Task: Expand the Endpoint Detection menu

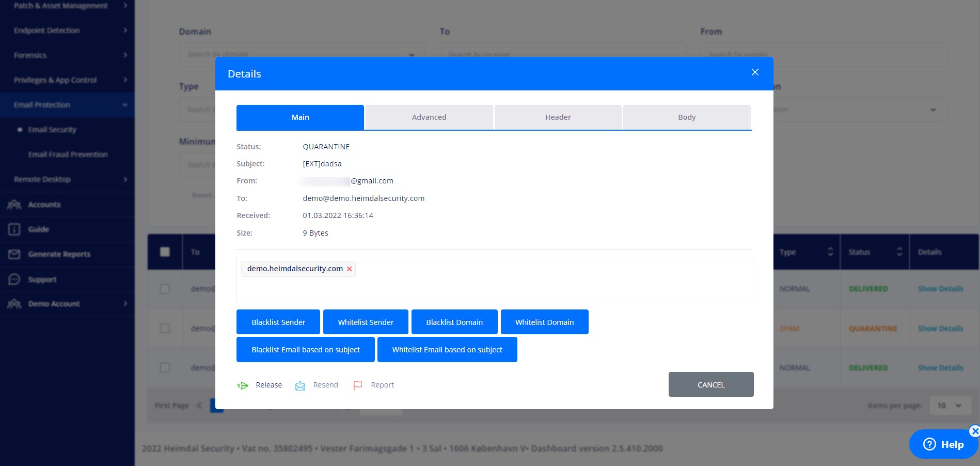Action: [x=67, y=30]
